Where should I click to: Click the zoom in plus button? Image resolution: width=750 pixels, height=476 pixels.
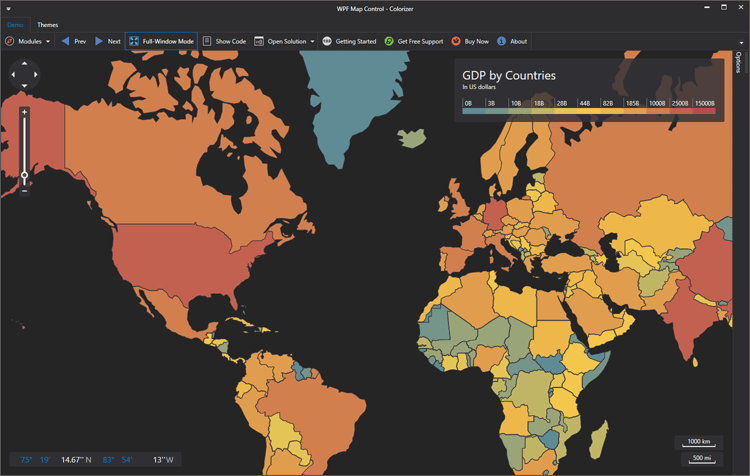click(x=24, y=111)
